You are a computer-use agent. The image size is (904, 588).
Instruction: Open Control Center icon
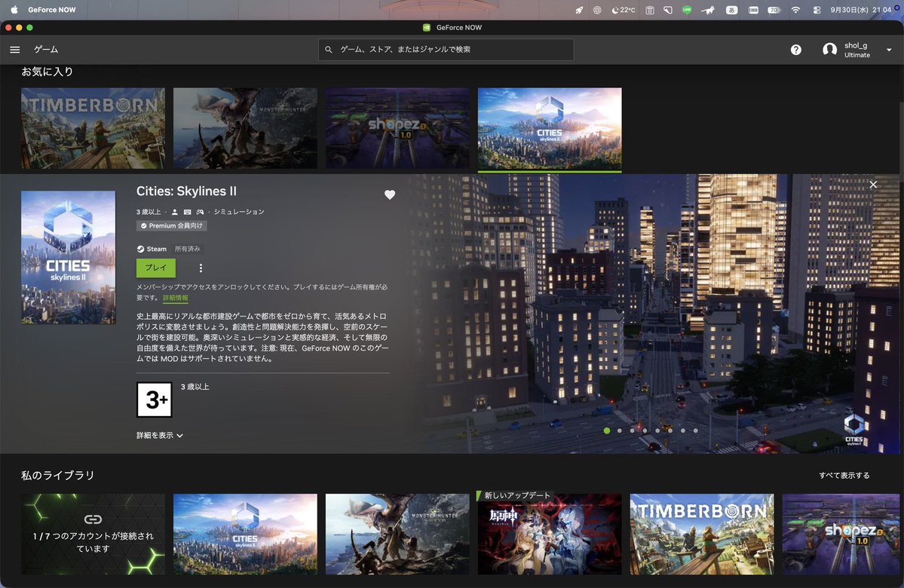coord(817,10)
